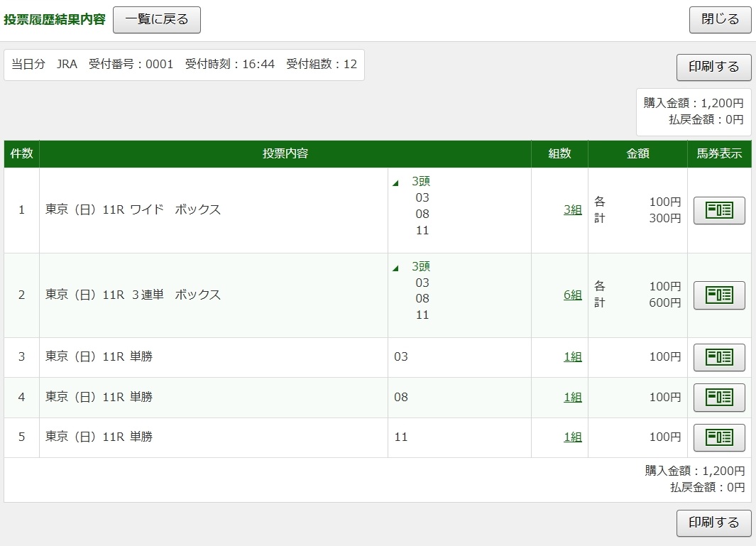Viewport: 756px width, 546px height.
Task: Click 閉じる button
Action: click(720, 20)
